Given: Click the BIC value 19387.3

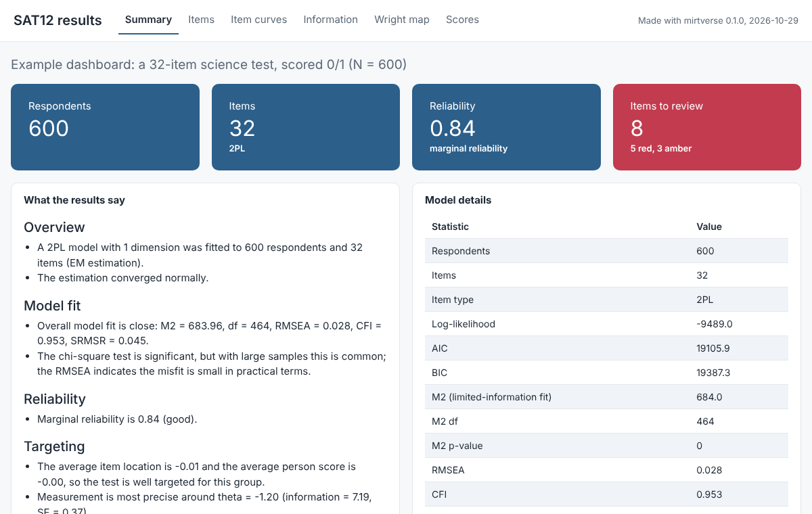Looking at the screenshot, I should pyautogui.click(x=714, y=373).
